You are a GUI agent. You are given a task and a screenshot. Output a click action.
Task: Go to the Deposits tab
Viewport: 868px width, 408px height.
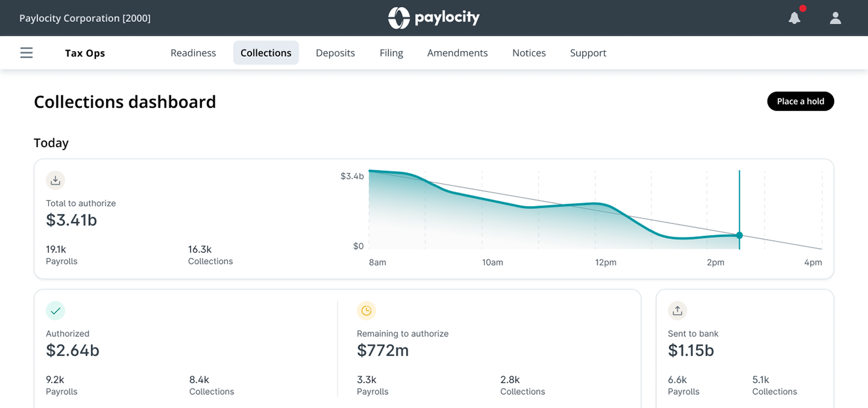(335, 53)
